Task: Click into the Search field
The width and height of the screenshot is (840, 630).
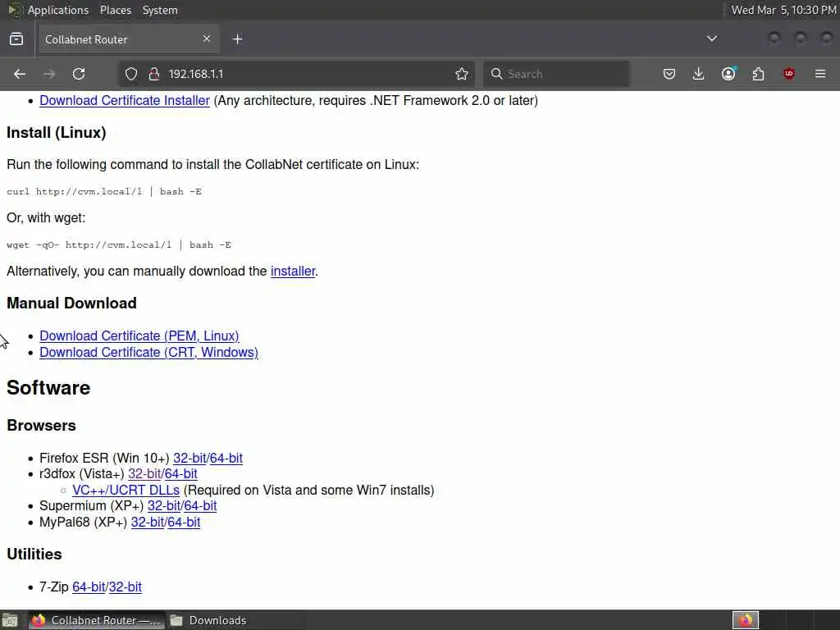Action: coord(556,74)
